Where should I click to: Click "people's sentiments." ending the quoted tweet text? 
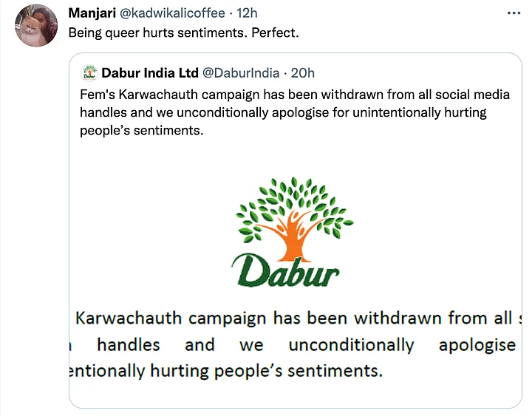click(141, 131)
